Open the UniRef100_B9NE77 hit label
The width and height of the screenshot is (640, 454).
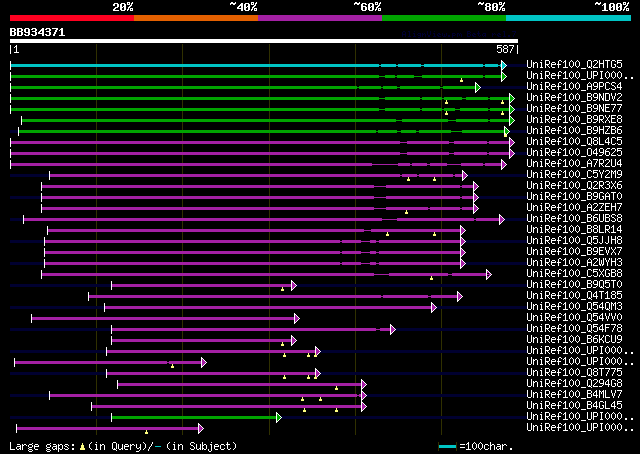click(574, 109)
